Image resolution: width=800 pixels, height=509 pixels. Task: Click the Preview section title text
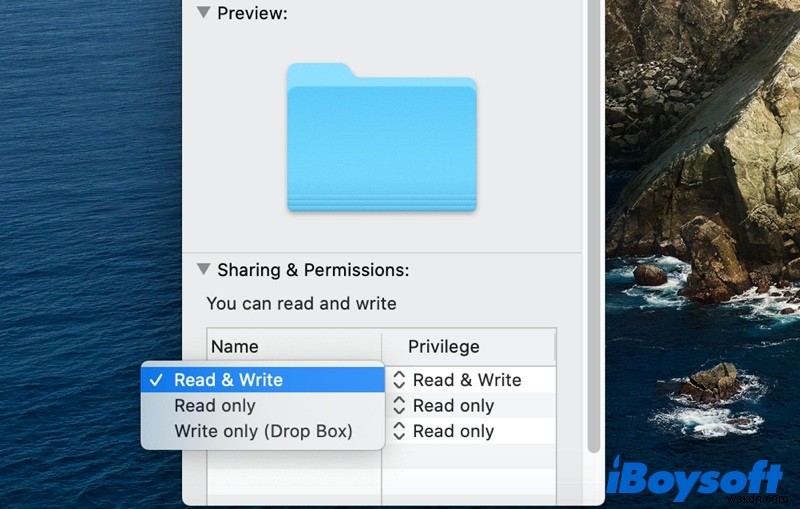pos(252,14)
